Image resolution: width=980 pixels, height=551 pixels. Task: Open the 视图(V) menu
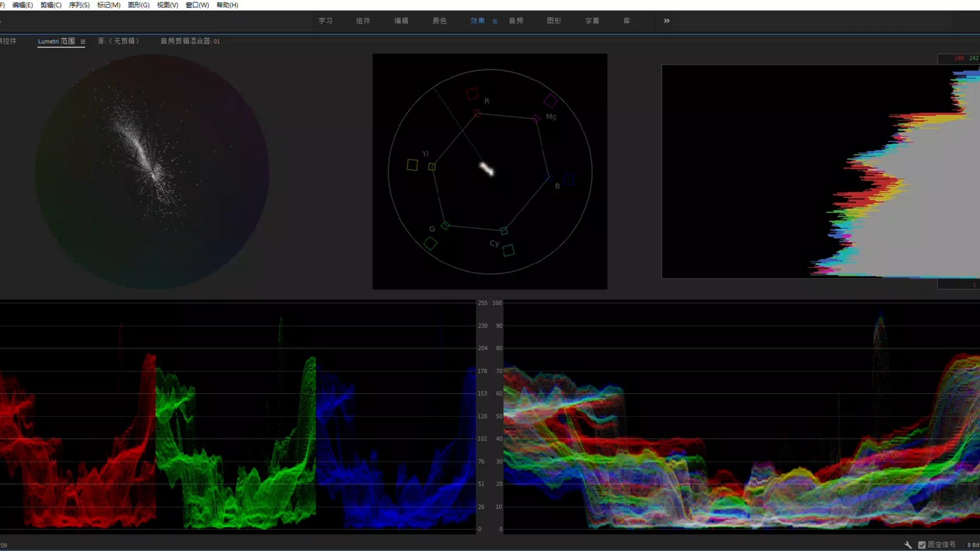[168, 5]
